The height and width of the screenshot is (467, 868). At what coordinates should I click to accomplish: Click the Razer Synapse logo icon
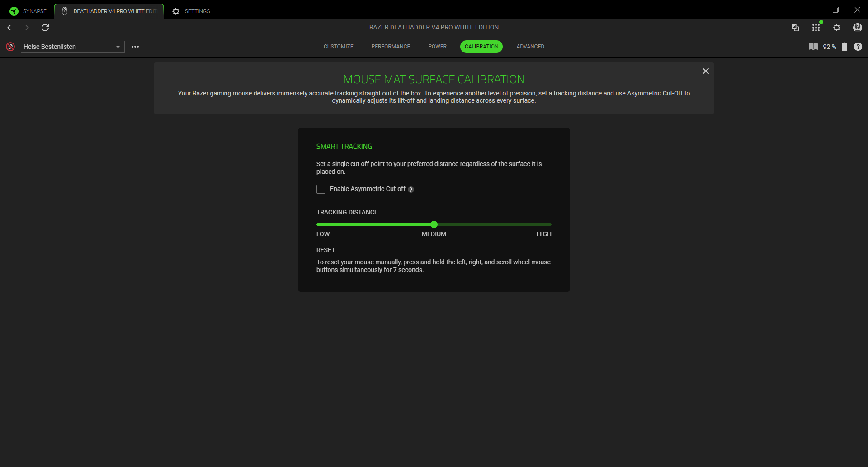(x=14, y=11)
